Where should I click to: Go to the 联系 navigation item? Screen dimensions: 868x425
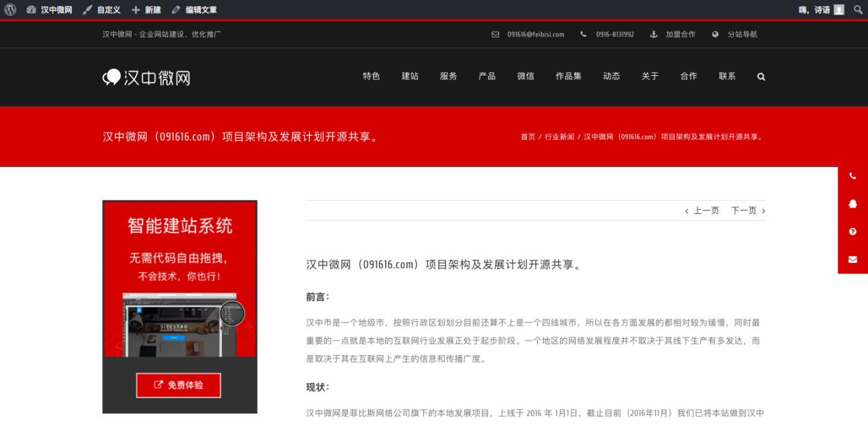(x=728, y=76)
